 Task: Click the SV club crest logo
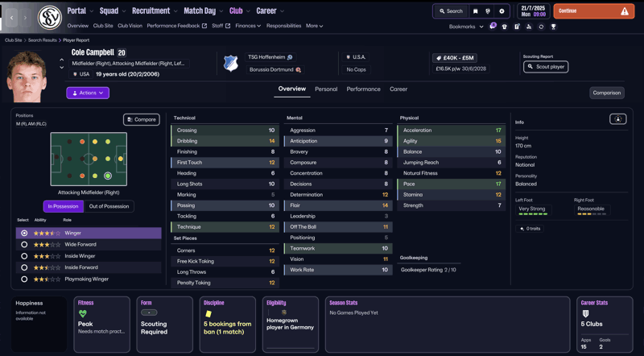coord(50,18)
